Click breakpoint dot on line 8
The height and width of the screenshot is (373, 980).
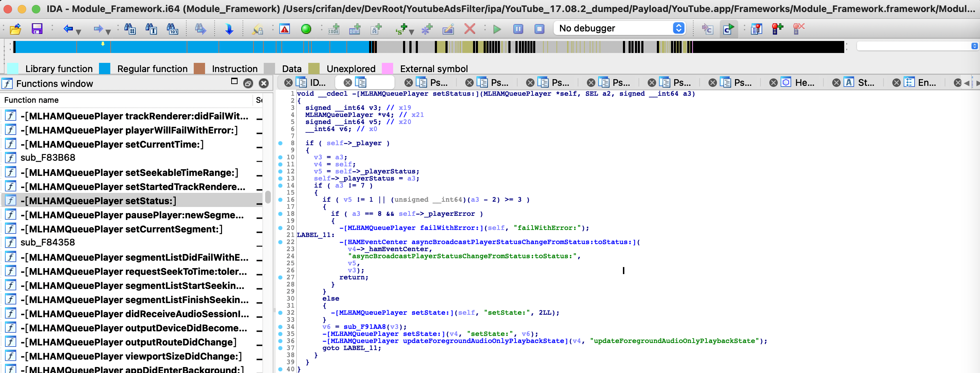click(x=280, y=143)
